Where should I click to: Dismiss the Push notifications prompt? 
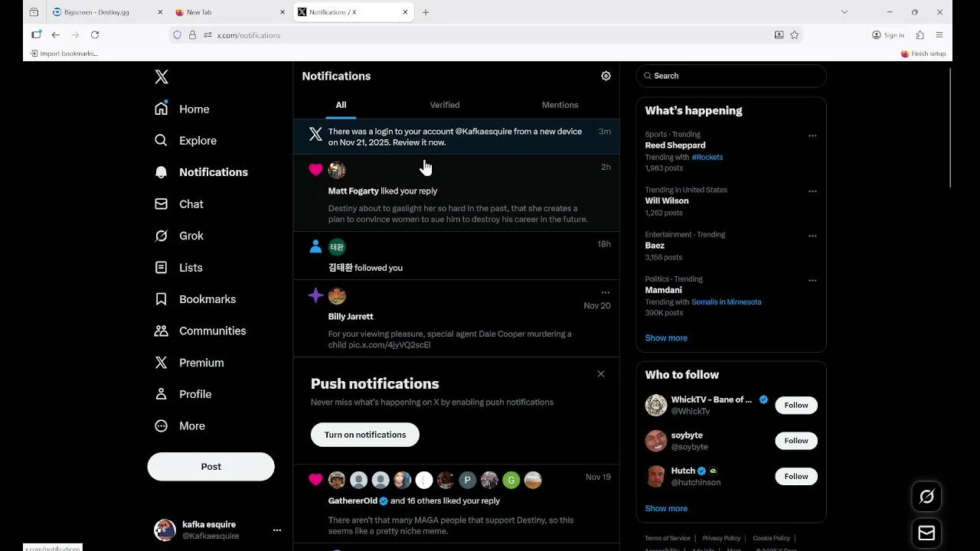[x=601, y=374]
